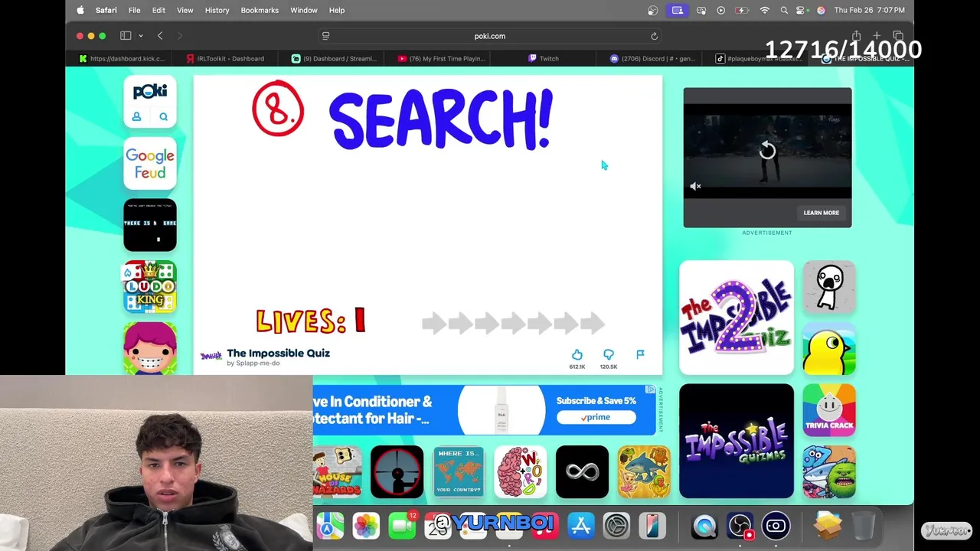Open the page settings reader icon
Viewport: 980px width, 551px height.
[325, 36]
